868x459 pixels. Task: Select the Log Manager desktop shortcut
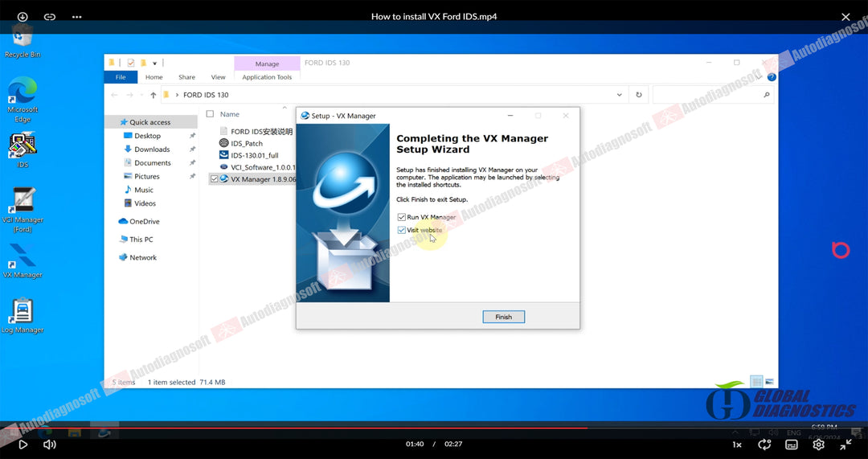(23, 316)
